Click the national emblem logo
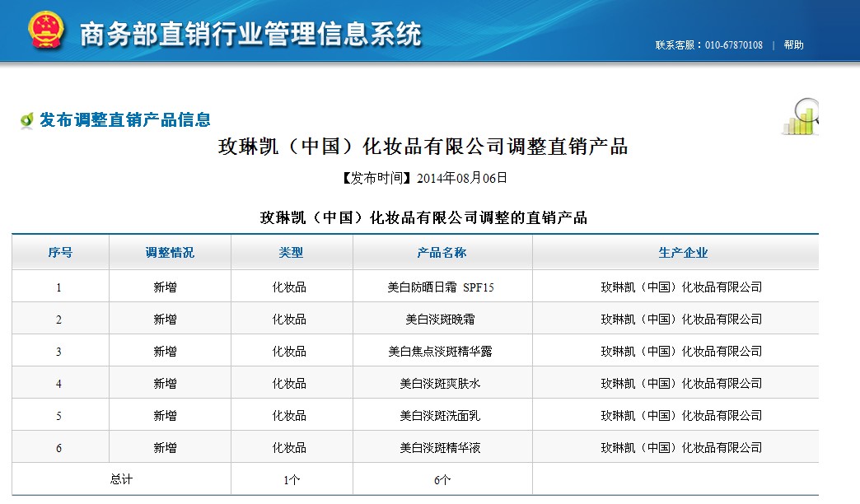The width and height of the screenshot is (860, 504). [x=46, y=30]
